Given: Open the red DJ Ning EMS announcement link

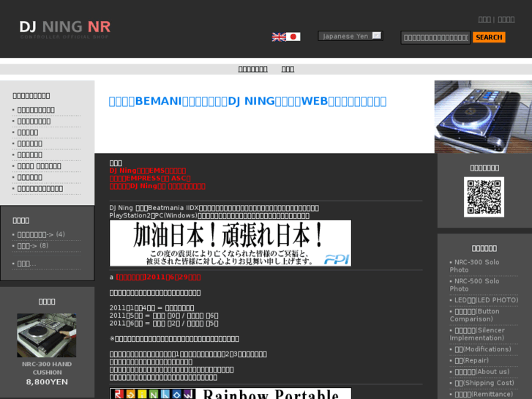Looking at the screenshot, I should [148, 171].
